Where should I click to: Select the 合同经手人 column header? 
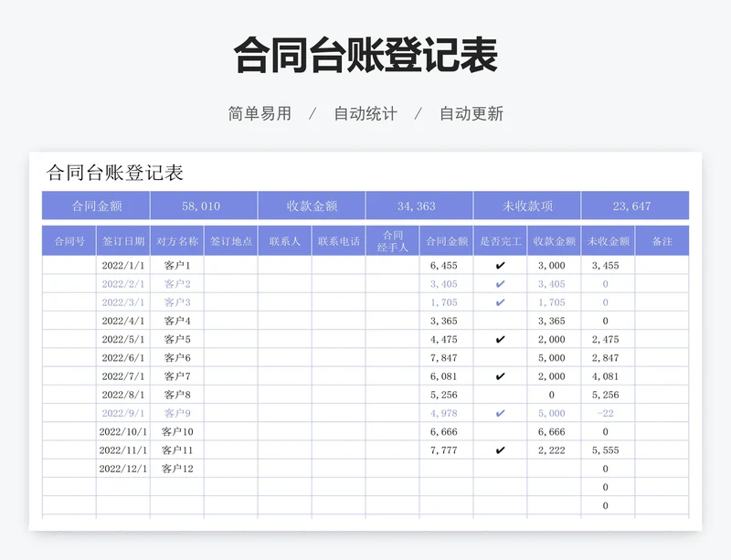pos(393,241)
